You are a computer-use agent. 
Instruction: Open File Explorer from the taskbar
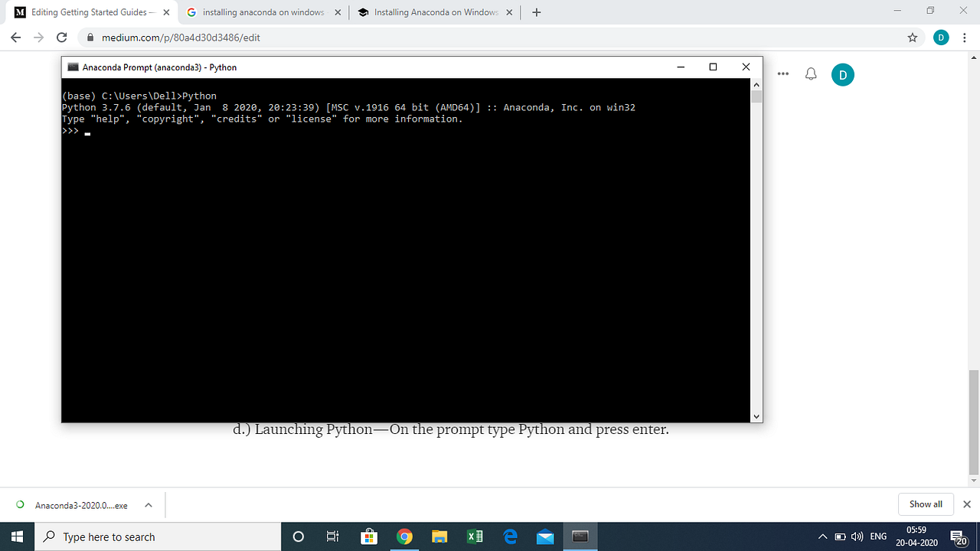pyautogui.click(x=439, y=536)
